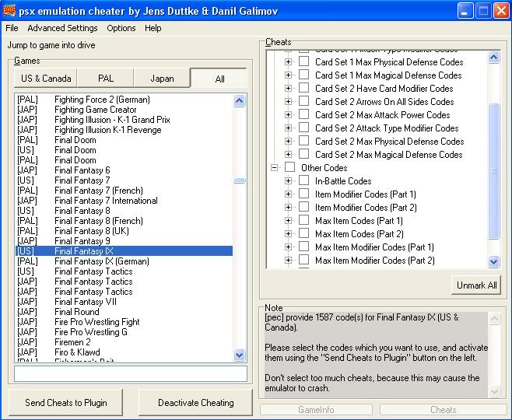Click the Unmark All button
Viewport: 512px width, 420px height.
click(476, 285)
